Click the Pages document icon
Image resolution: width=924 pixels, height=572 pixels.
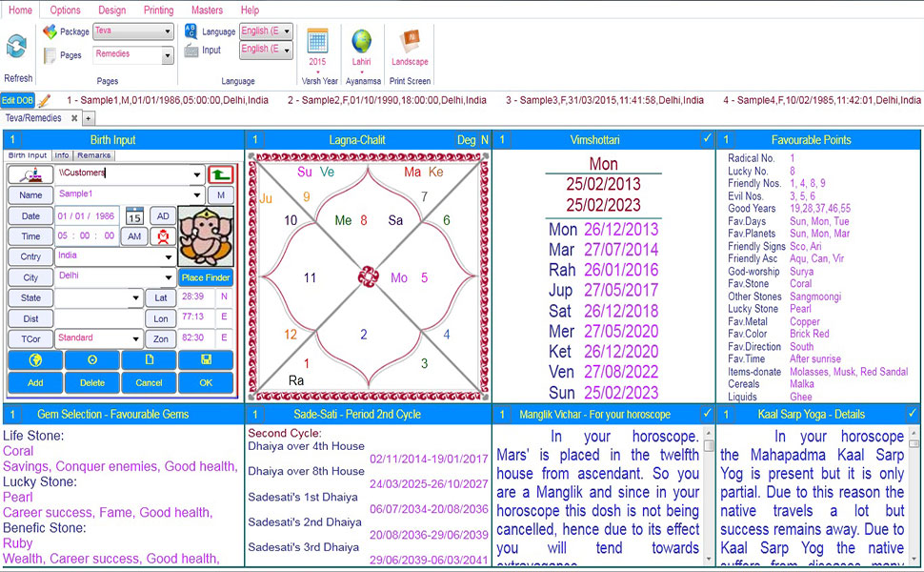pyautogui.click(x=50, y=55)
